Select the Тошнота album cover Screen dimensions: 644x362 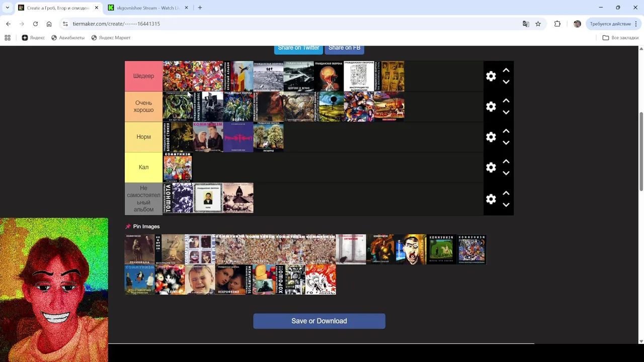tap(178, 198)
